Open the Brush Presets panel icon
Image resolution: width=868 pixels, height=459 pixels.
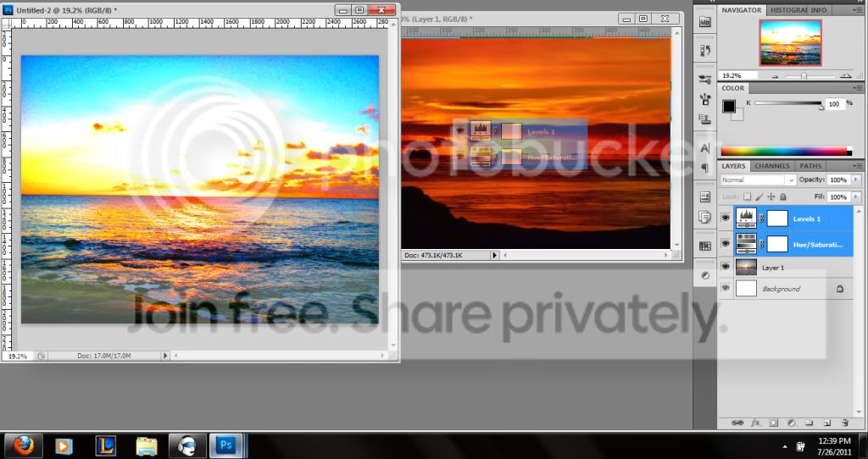click(704, 80)
